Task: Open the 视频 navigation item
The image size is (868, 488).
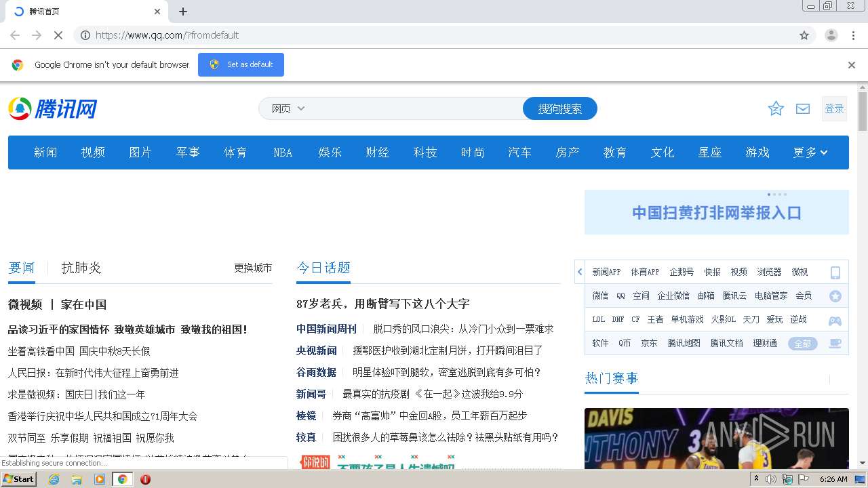Action: tap(93, 152)
